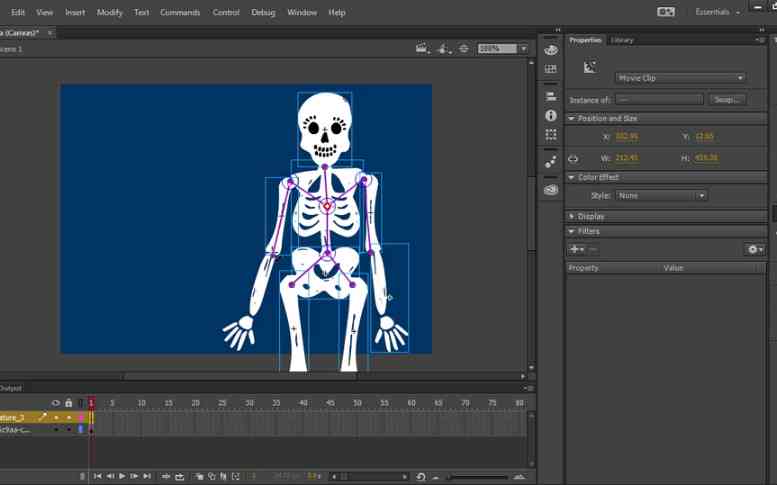Expand the Display section
This screenshot has height=485, width=777.
point(571,216)
